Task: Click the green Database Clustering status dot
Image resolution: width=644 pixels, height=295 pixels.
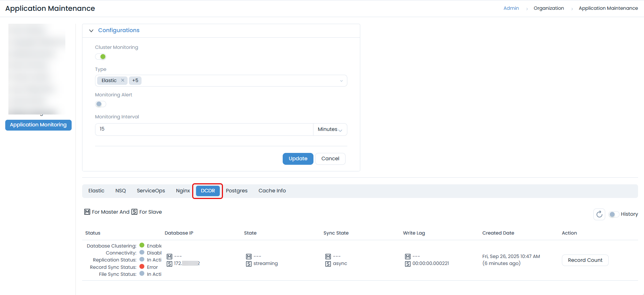Action: coord(142,245)
